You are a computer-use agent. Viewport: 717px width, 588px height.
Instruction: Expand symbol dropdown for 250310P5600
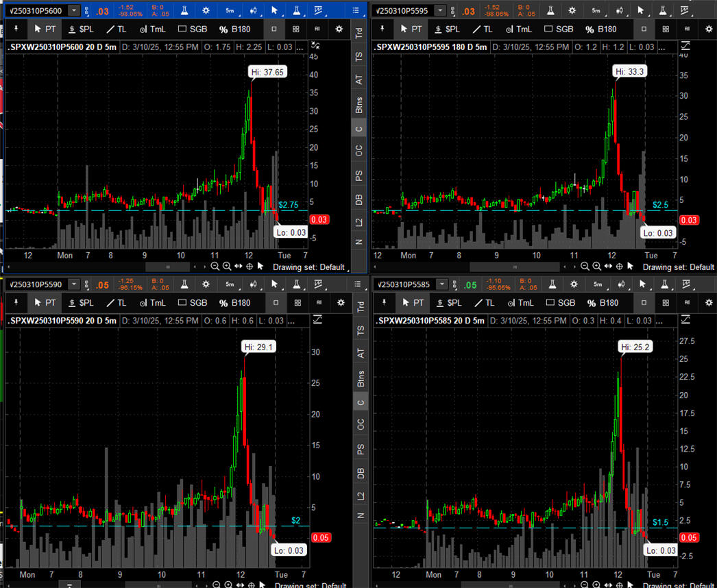coord(74,11)
